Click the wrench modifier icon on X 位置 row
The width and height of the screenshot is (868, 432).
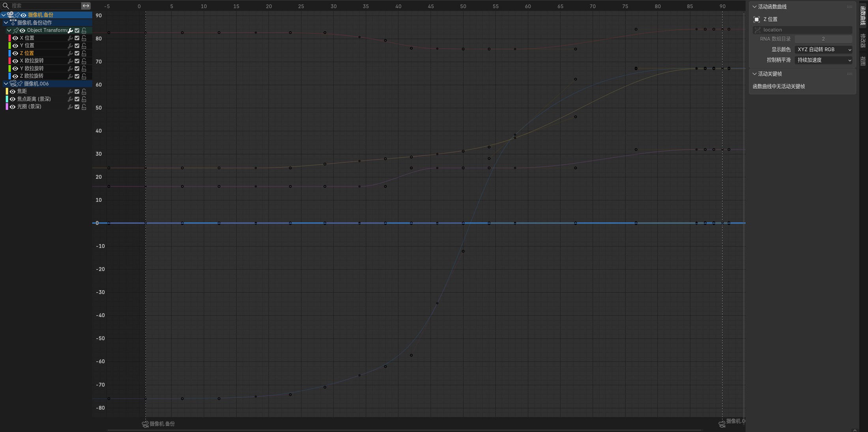(70, 38)
